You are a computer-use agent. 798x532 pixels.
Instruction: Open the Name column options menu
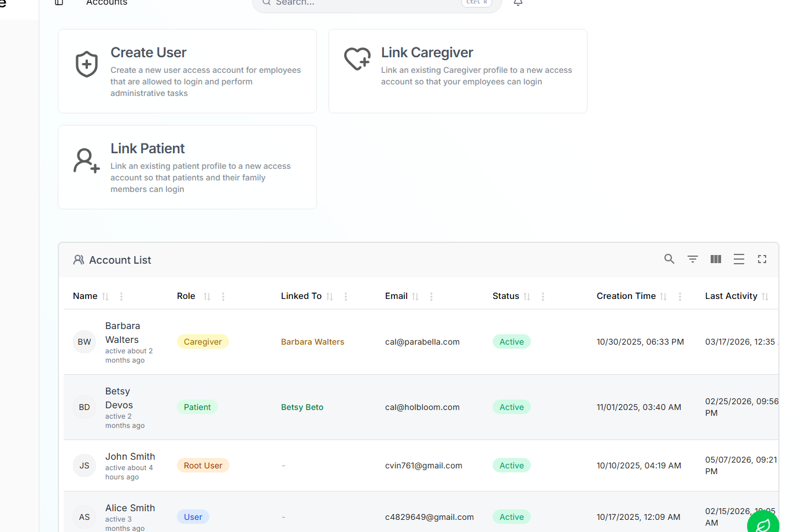(x=121, y=297)
